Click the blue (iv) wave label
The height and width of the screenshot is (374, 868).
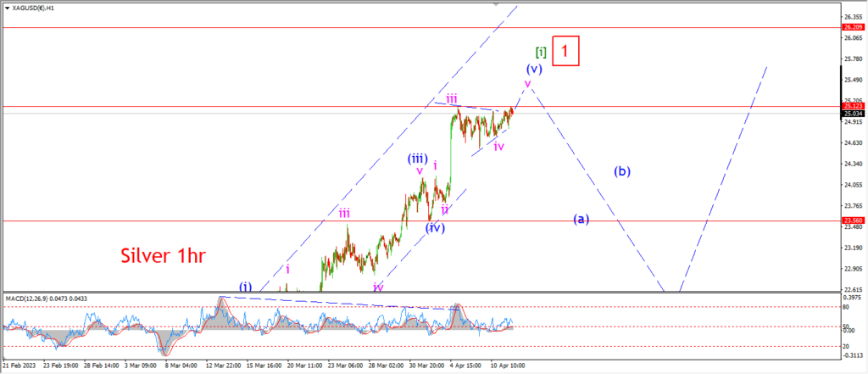(436, 227)
